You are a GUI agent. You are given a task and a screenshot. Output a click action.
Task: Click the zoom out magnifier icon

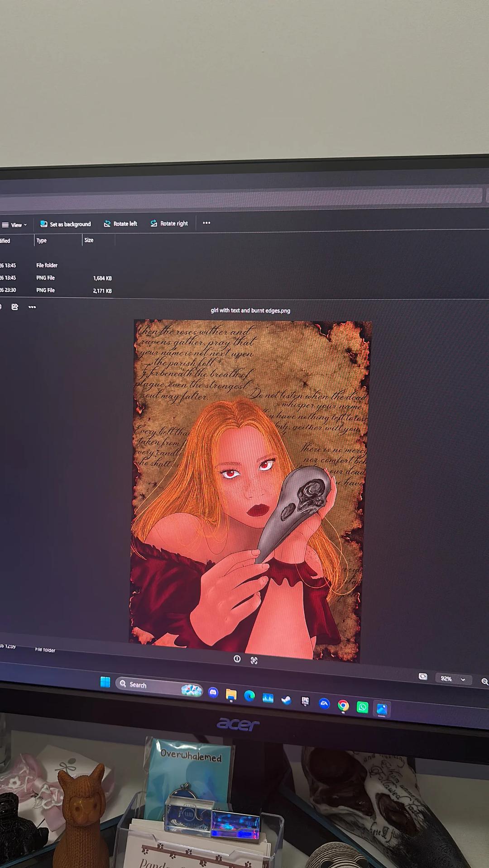(x=484, y=682)
